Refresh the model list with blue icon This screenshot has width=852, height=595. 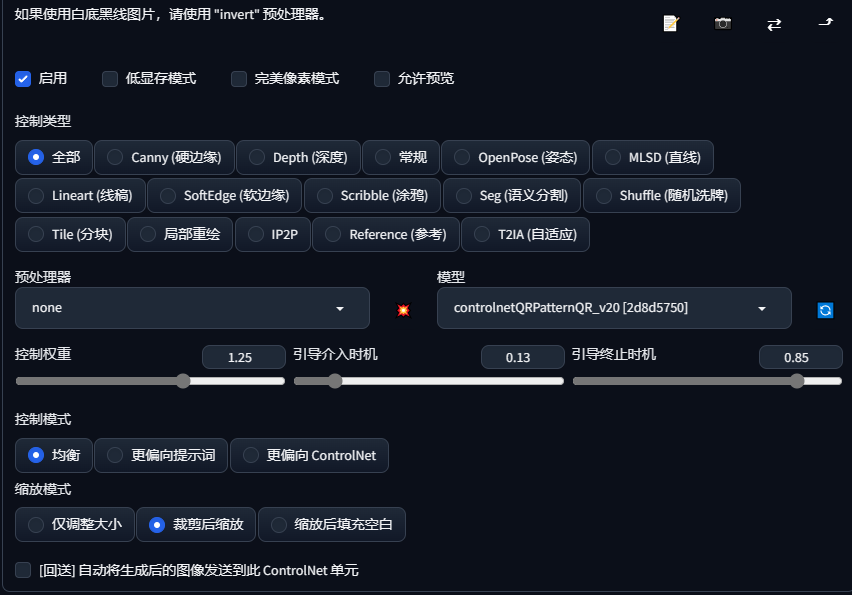point(825,310)
